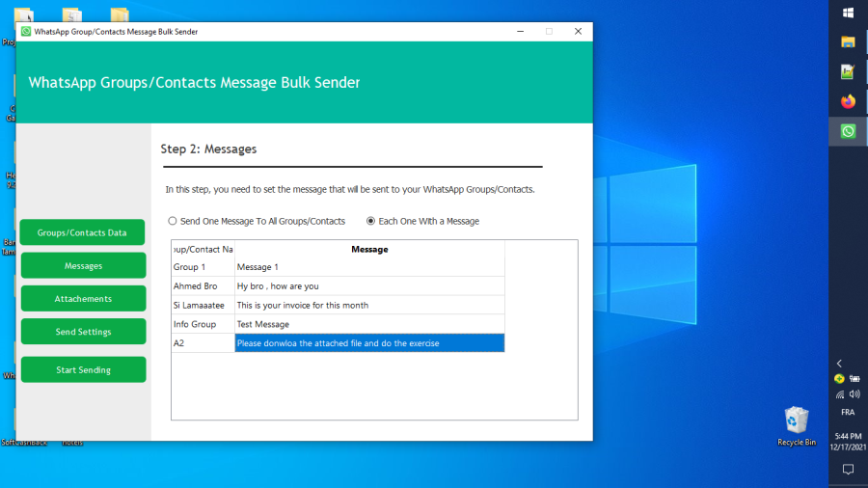Select the Info Group name cell
The width and height of the screenshot is (868, 488).
(203, 324)
